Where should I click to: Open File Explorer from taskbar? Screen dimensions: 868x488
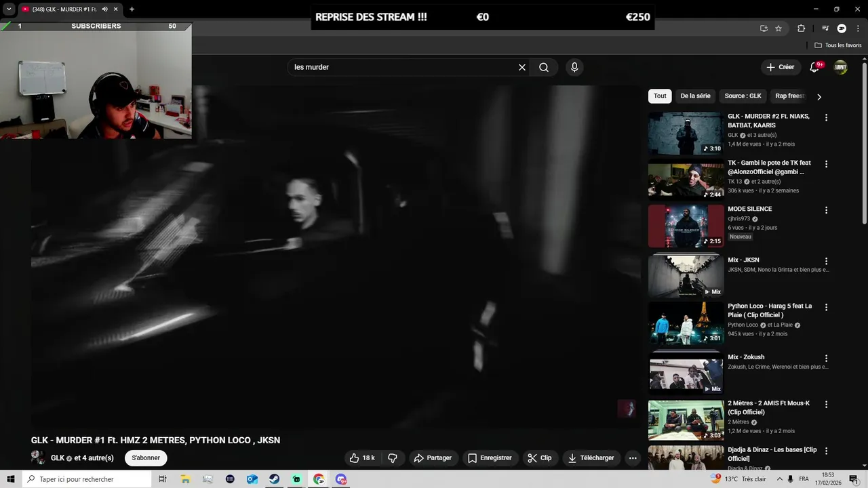[185, 479]
